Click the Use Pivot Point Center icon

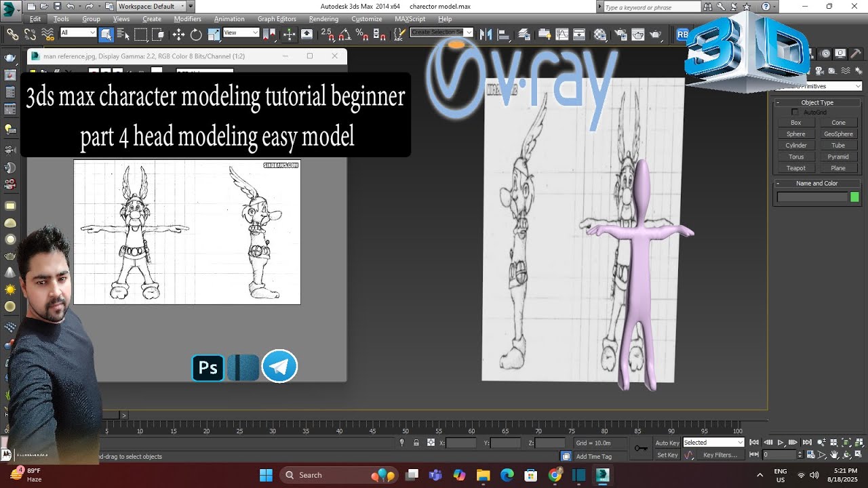(271, 34)
